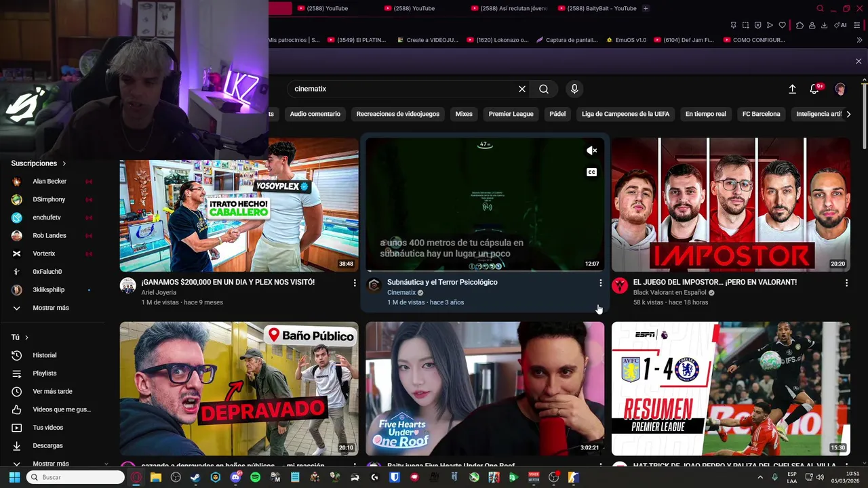Open the RESUMEN Premier League 1-4 thumbnail
Screen dimensions: 868x488
pyautogui.click(x=730, y=388)
